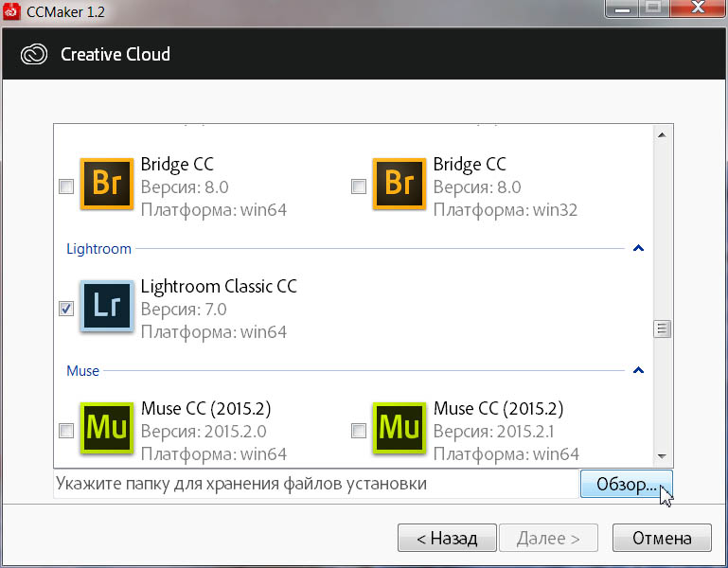
Task: Click the Платформа: win32 text
Action: coord(506,210)
